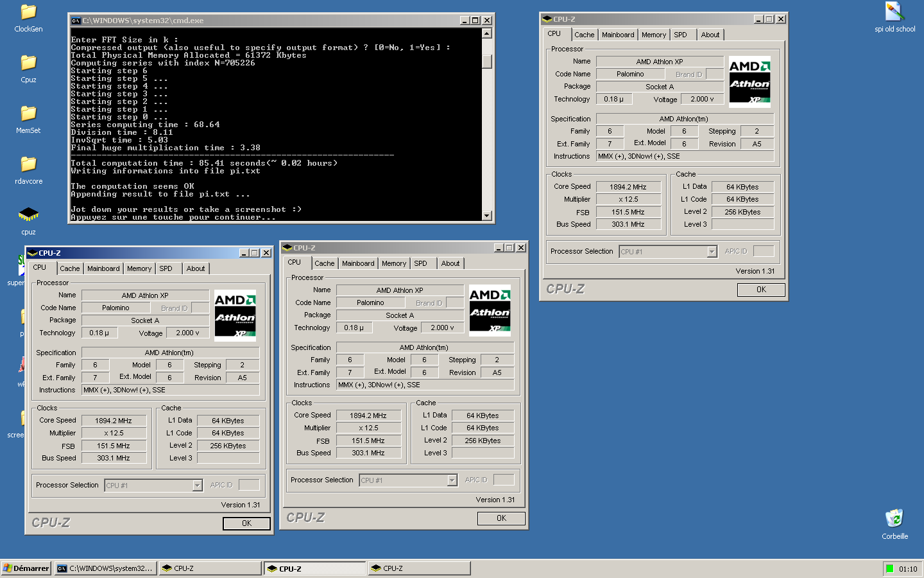Image resolution: width=924 pixels, height=578 pixels.
Task: Open About tab in bottom-left CPU-Z
Action: [196, 268]
